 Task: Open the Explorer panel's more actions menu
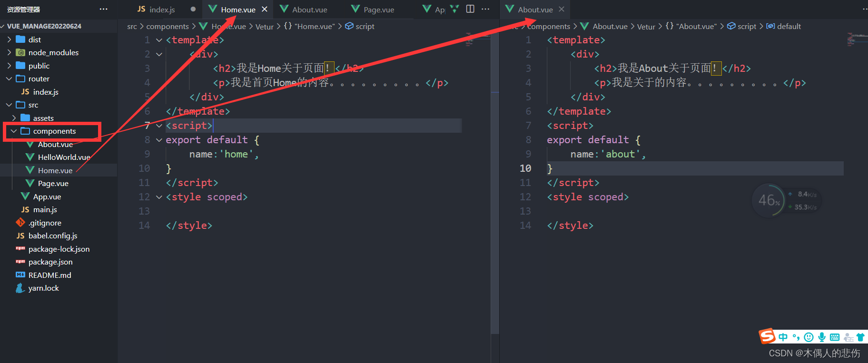click(x=103, y=9)
